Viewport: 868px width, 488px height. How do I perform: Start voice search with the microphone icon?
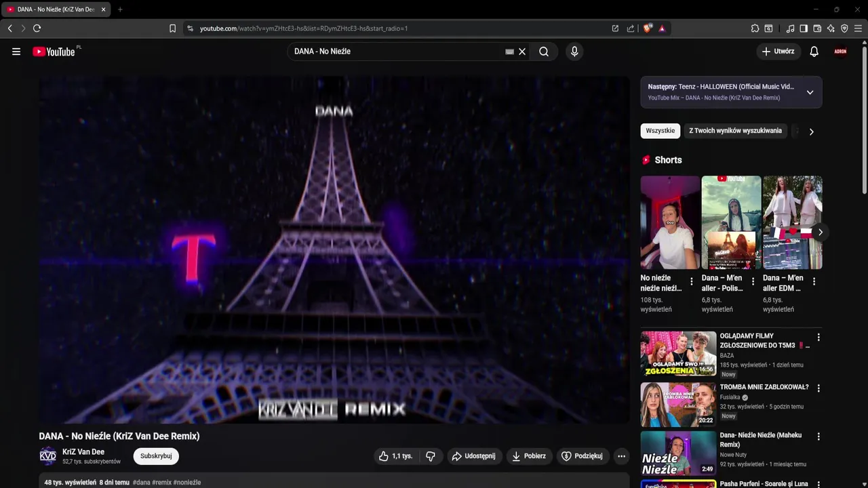click(574, 52)
